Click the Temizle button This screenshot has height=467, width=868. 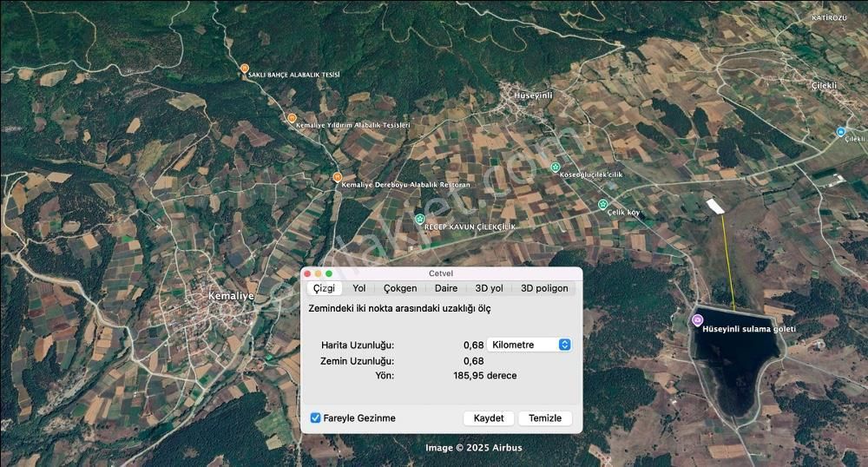545,418
